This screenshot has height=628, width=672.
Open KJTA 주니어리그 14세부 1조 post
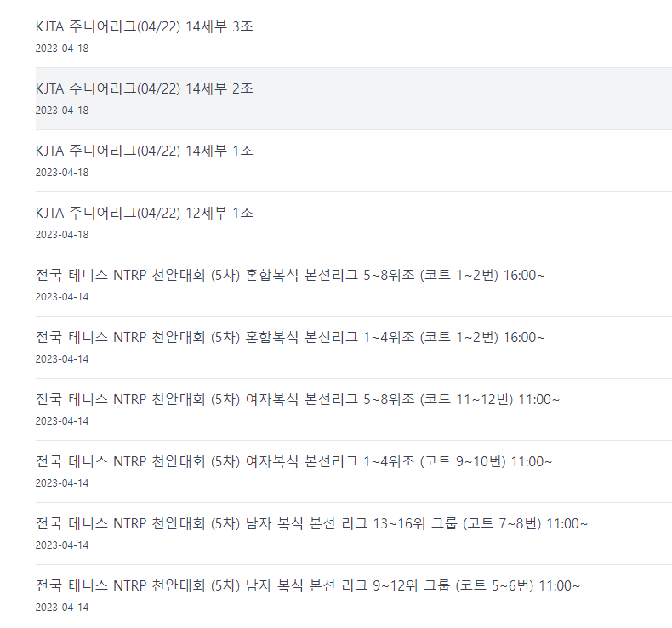(145, 151)
